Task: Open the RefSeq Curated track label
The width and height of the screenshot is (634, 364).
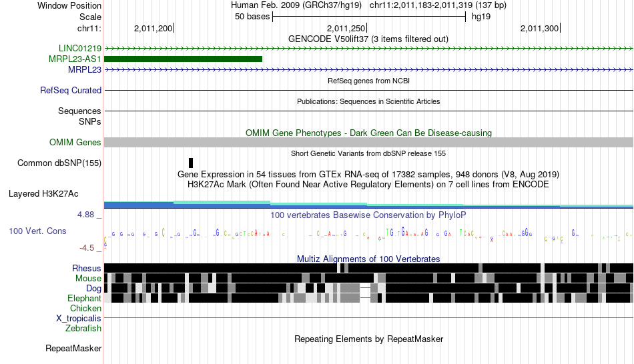Action: pyautogui.click(x=71, y=90)
